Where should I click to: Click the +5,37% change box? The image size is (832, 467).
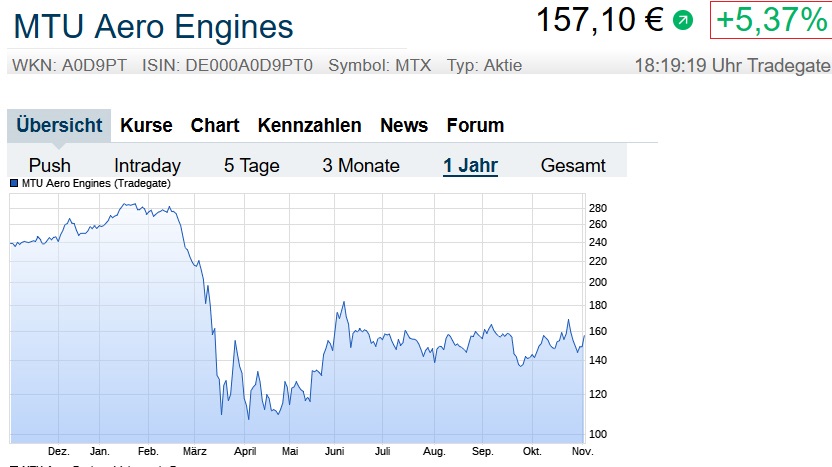coord(771,20)
